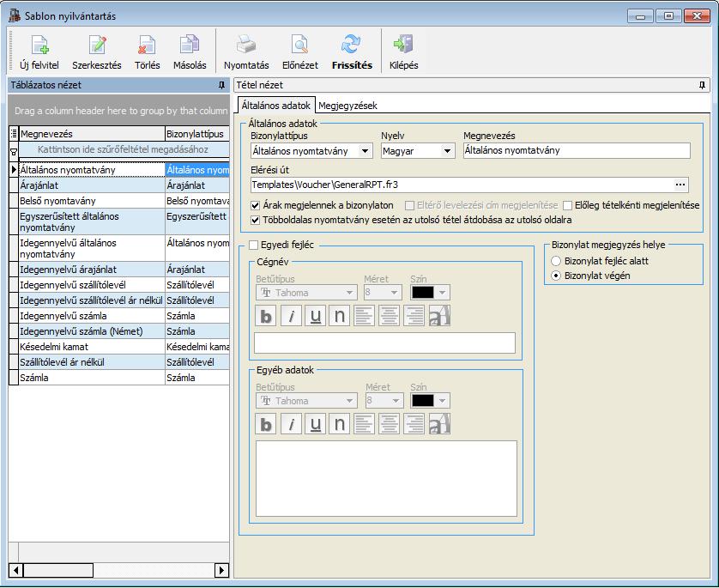Image resolution: width=719 pixels, height=588 pixels.
Task: Click the Cégnév text input box
Action: coord(384,343)
